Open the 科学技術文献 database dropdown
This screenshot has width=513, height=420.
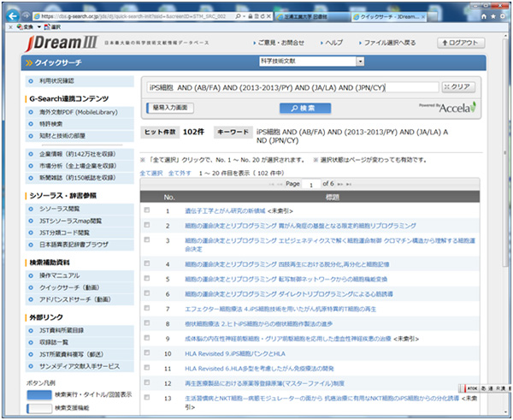click(311, 62)
